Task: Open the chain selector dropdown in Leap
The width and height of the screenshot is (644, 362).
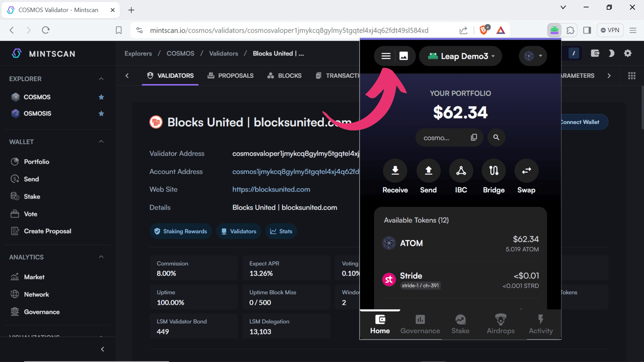Action: click(533, 56)
